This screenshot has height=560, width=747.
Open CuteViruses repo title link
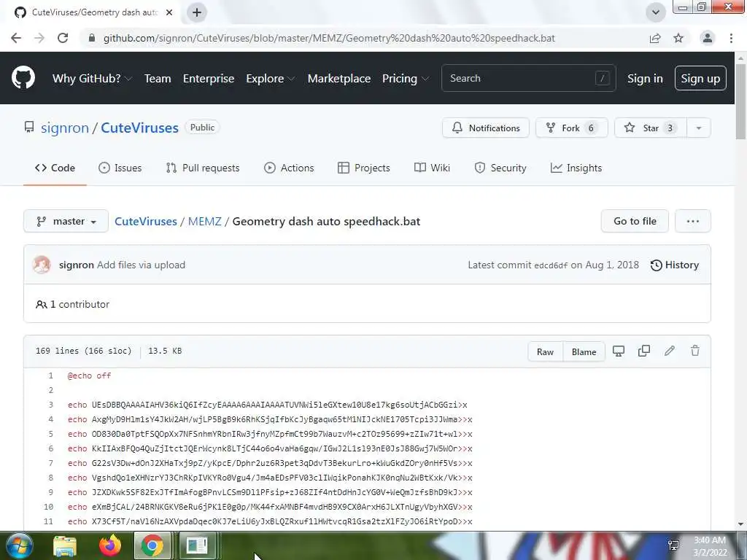(139, 128)
